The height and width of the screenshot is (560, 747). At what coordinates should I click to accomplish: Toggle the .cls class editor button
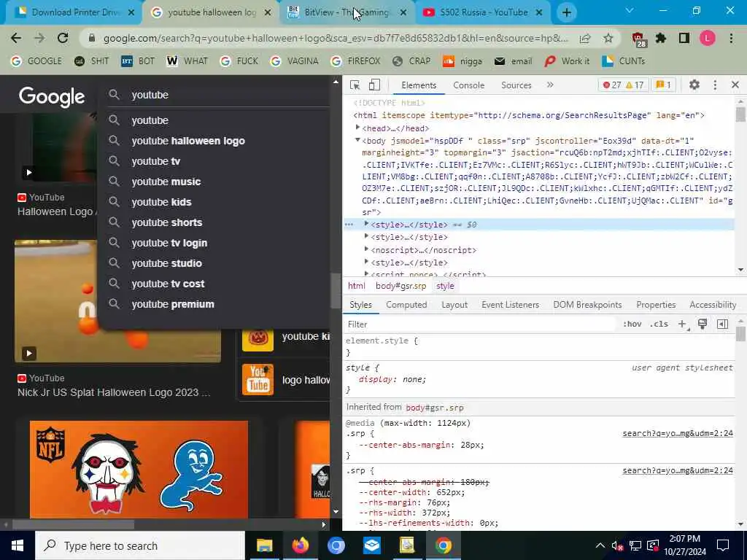[x=659, y=324]
